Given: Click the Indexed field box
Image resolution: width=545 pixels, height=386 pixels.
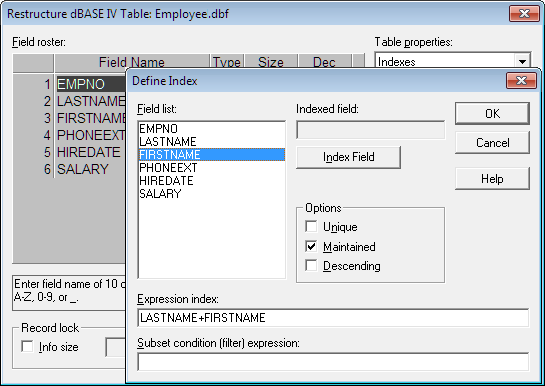Looking at the screenshot, I should 371,130.
